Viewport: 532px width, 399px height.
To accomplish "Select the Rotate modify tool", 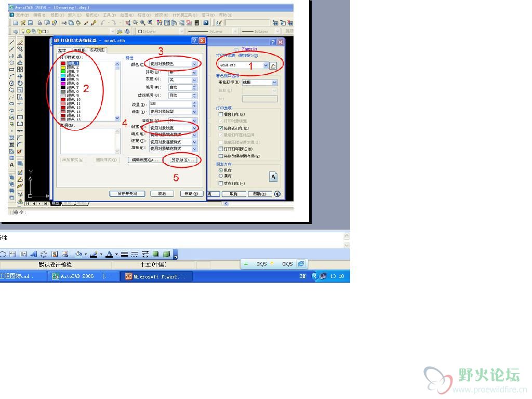I will (20, 83).
